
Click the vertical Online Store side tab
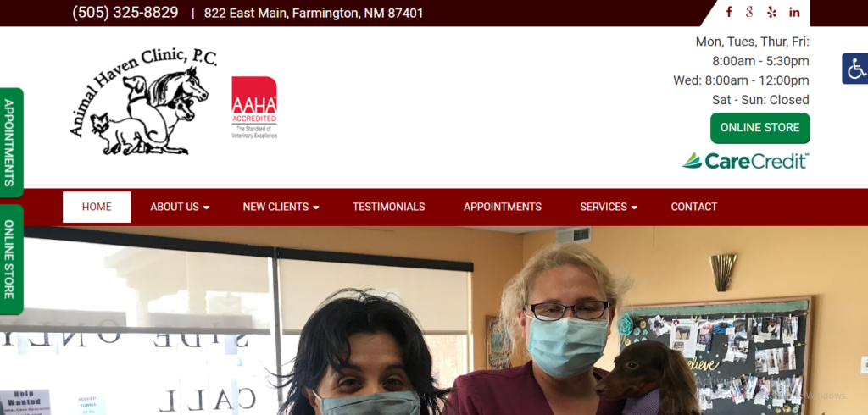pyautogui.click(x=11, y=259)
